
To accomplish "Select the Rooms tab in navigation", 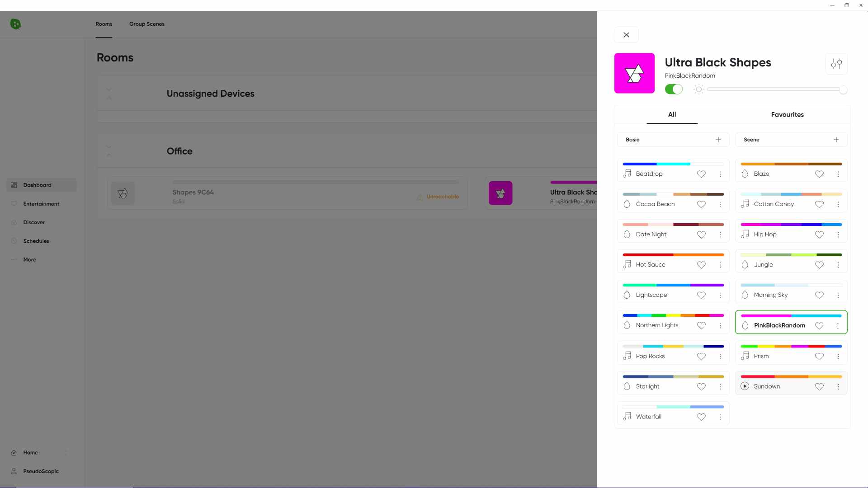I will (104, 24).
